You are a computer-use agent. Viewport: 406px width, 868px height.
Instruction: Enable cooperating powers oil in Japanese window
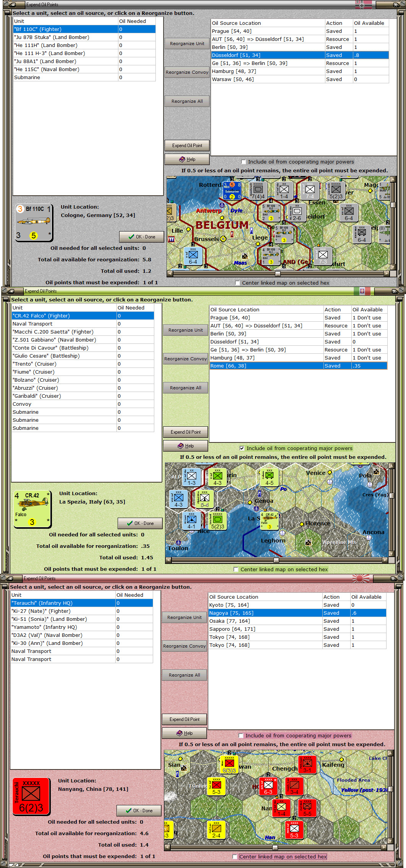click(241, 736)
